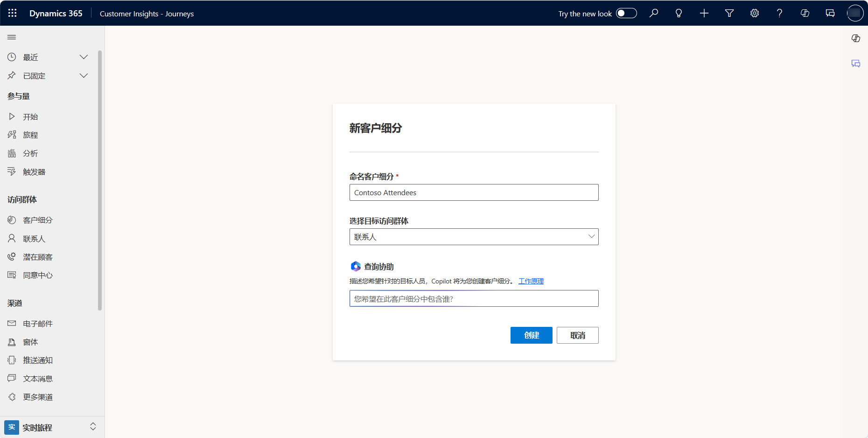Click the 潜在顾客 leads icon

point(12,257)
